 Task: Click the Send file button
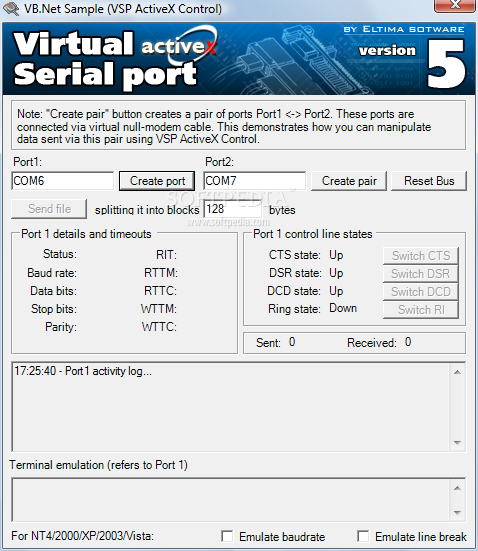(49, 209)
